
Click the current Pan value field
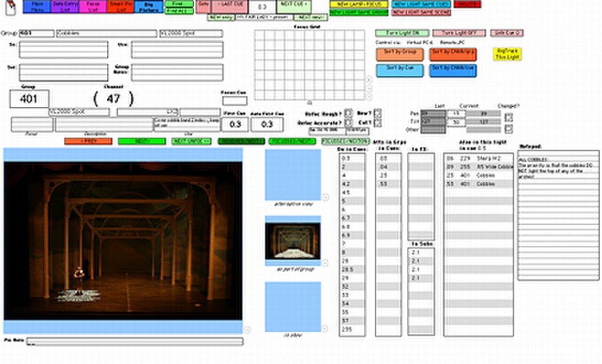(x=456, y=114)
